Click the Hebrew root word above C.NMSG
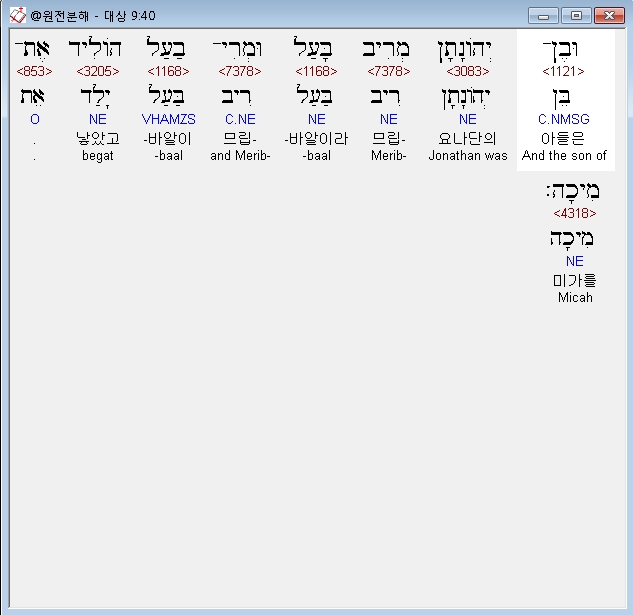The width and height of the screenshot is (633, 615). point(562,98)
